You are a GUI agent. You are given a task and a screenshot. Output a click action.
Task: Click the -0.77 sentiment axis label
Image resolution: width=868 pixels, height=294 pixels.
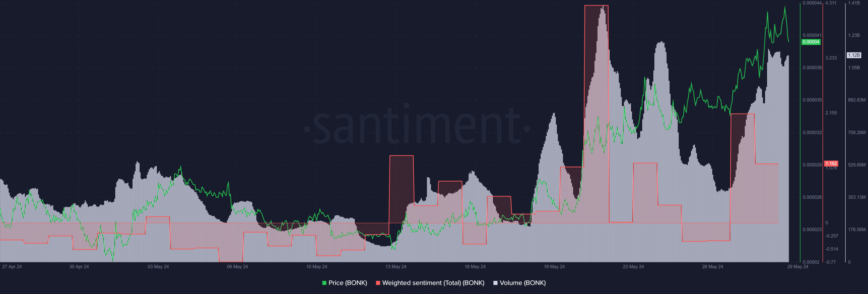831,262
